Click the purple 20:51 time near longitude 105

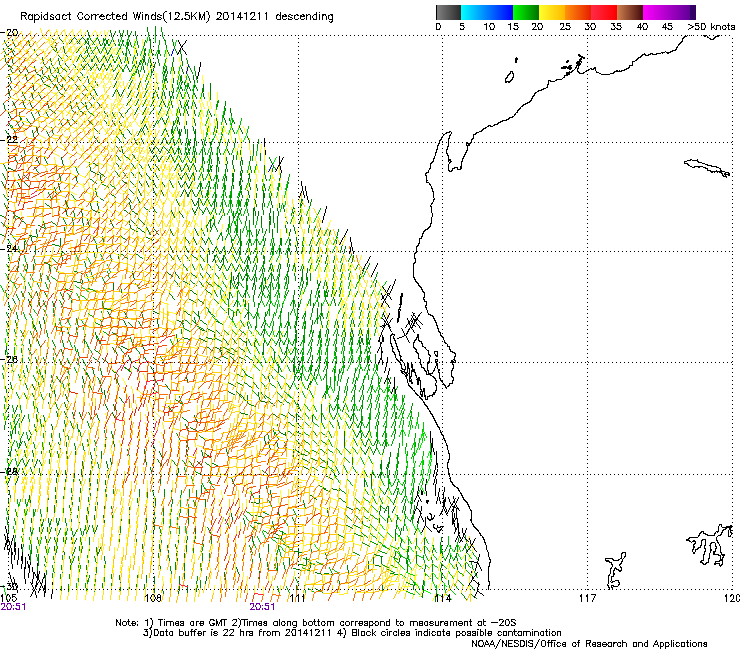(x=13, y=607)
